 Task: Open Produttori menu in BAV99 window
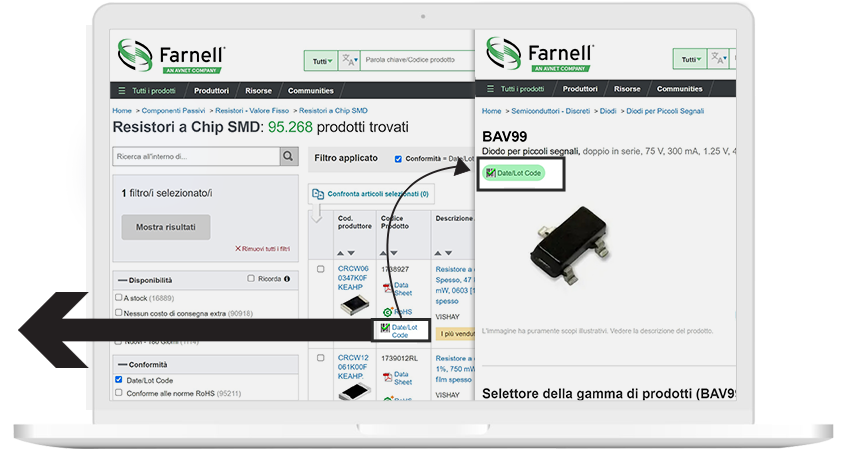(580, 89)
